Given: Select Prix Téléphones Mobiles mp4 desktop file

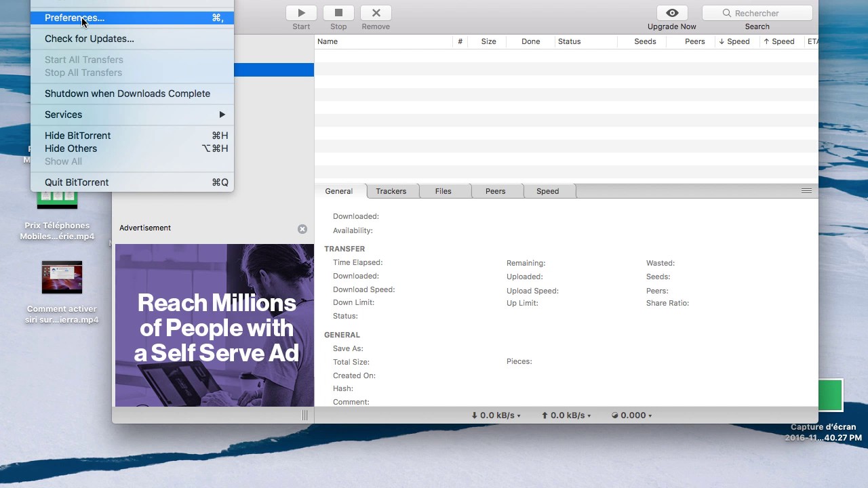Looking at the screenshot, I should coord(58,215).
